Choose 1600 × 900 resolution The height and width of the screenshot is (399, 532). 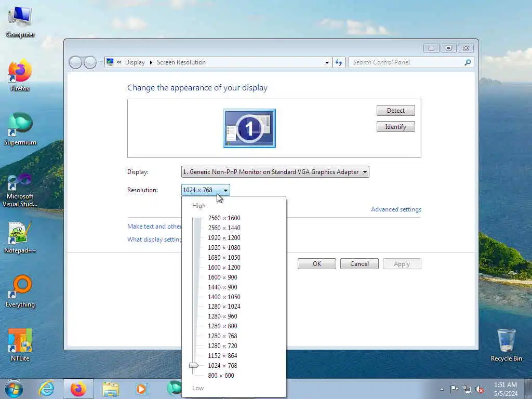[222, 277]
